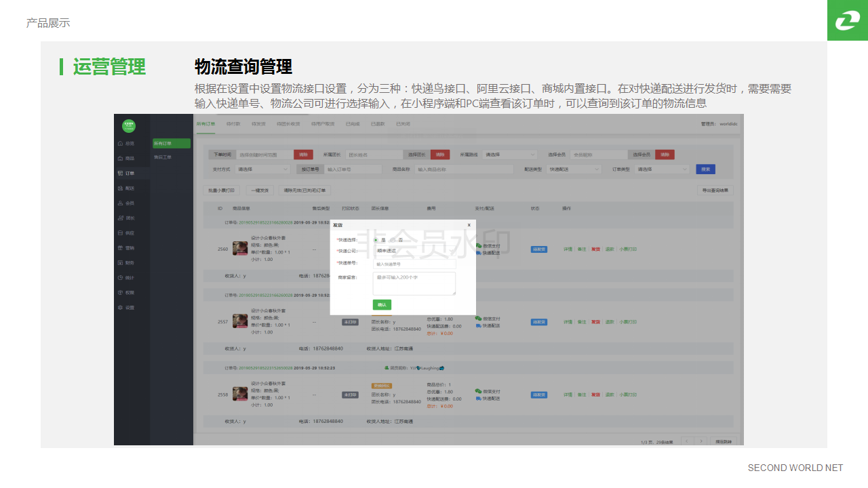Image resolution: width=868 pixels, height=488 pixels.
Task: Open the 会员 members icon in sidebar
Action: (x=121, y=203)
